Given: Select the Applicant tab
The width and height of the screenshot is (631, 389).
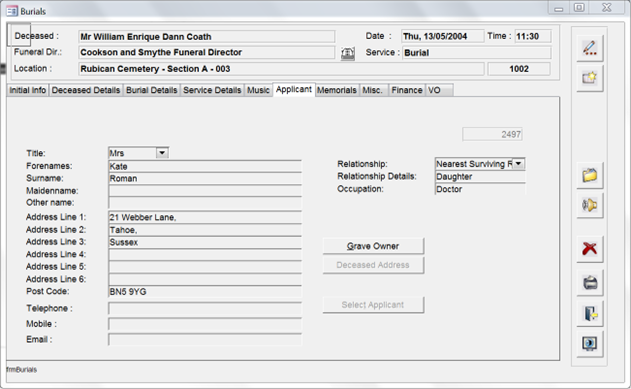Looking at the screenshot, I should [294, 89].
